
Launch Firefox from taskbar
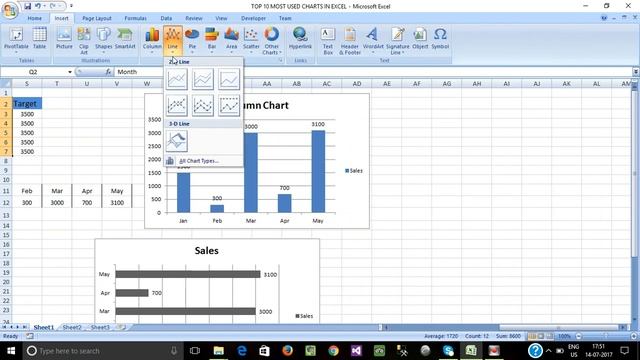(x=287, y=351)
